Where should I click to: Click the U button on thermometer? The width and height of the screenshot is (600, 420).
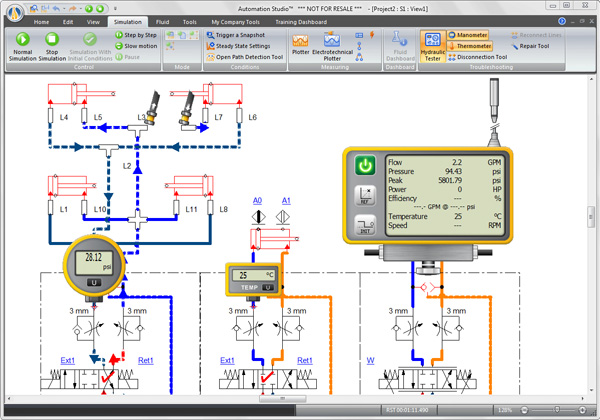(x=268, y=287)
